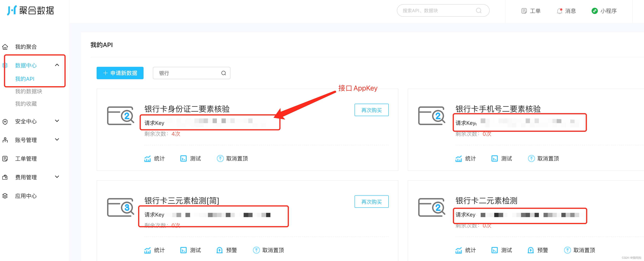Click 取消置顶 for 银行卡身份证二要素核验

[x=232, y=159]
